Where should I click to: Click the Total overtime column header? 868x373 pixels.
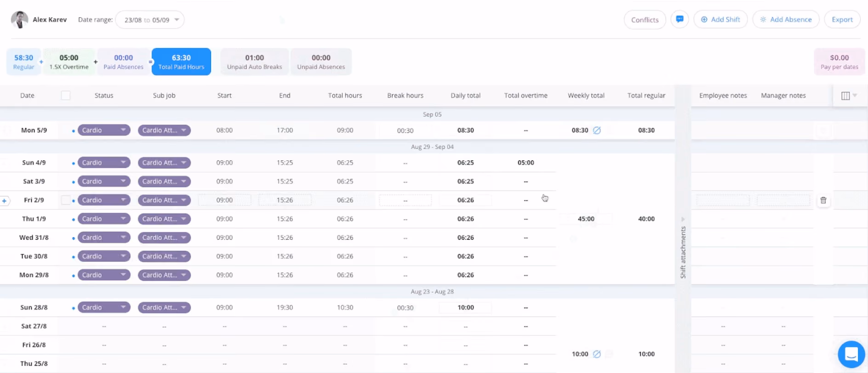525,96
